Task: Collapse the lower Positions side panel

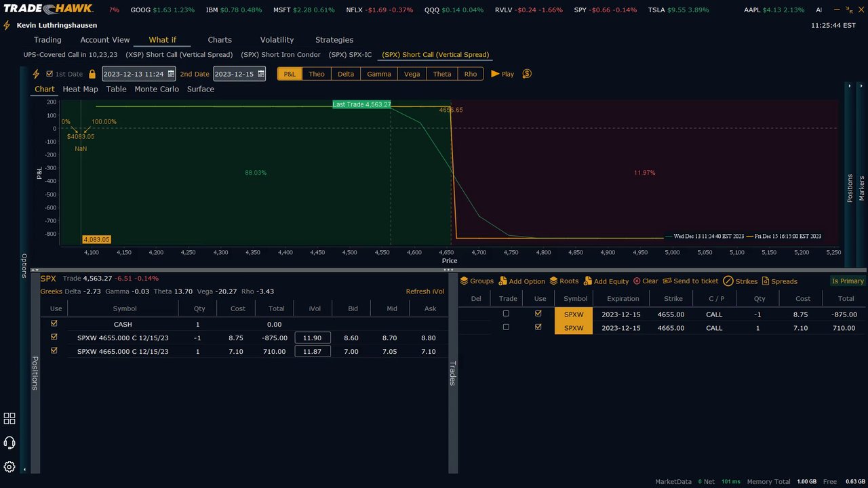Action: click(35, 373)
